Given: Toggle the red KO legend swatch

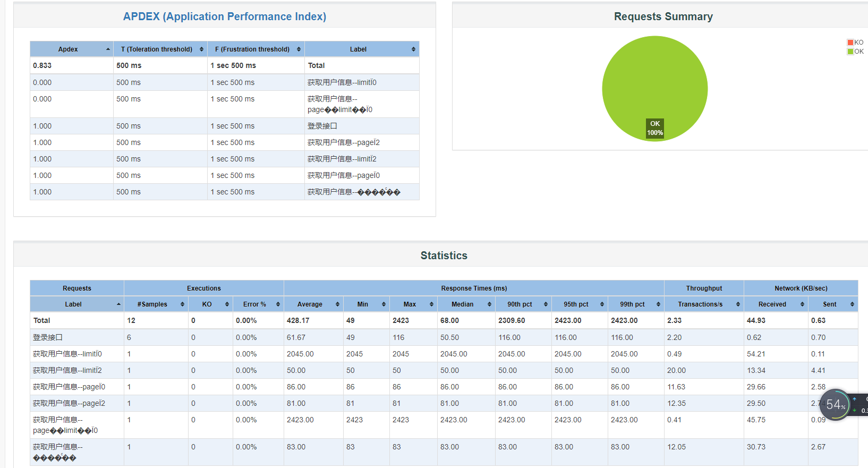Looking at the screenshot, I should coord(850,42).
